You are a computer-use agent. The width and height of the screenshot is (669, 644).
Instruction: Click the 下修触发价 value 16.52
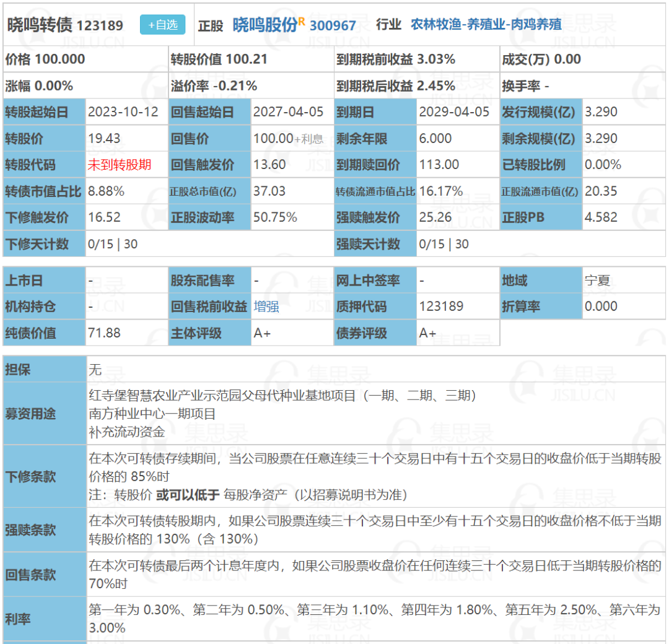coord(104,217)
